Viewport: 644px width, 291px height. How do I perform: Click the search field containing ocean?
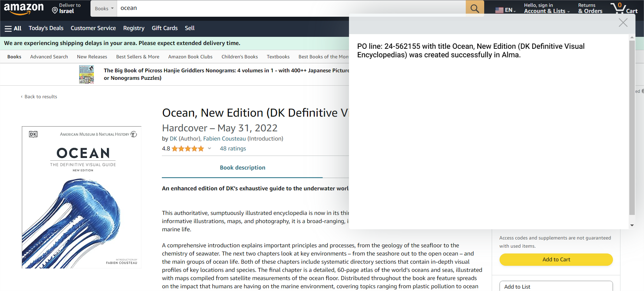pyautogui.click(x=291, y=8)
